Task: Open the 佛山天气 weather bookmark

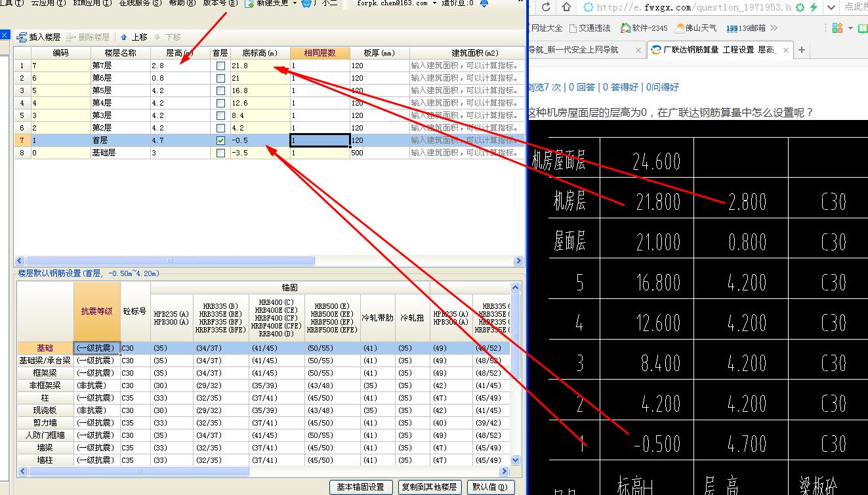Action: pos(696,28)
